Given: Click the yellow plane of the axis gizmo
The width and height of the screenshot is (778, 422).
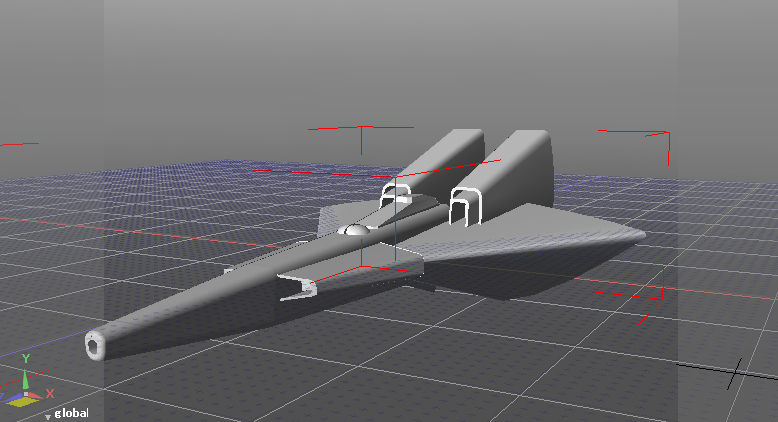Looking at the screenshot, I should coord(20,401).
